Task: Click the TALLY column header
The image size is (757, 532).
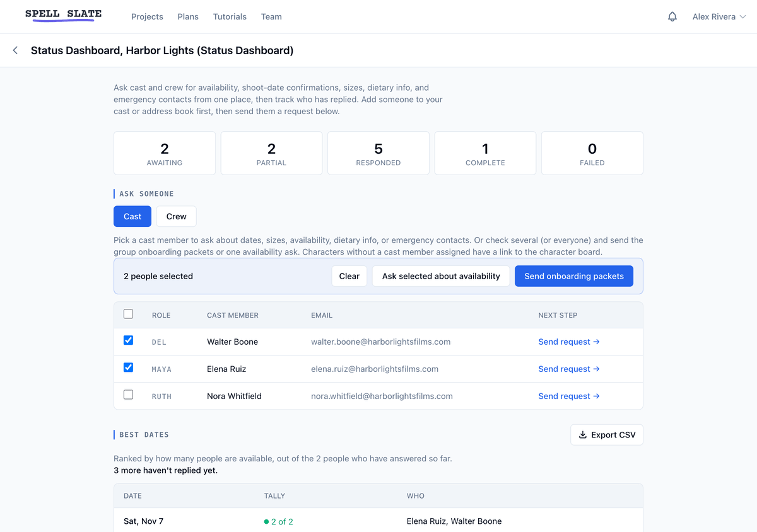Action: (x=274, y=496)
